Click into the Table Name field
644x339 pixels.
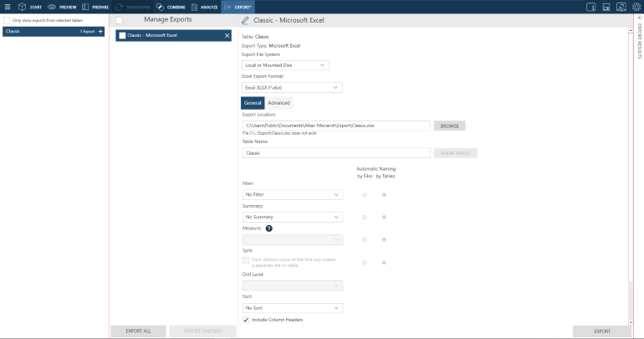click(x=336, y=153)
